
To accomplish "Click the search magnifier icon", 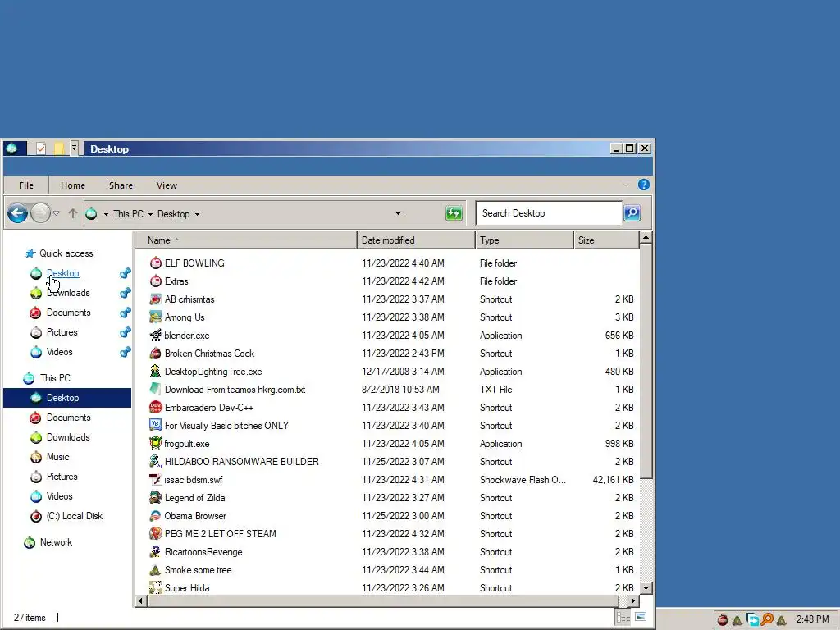I will pyautogui.click(x=632, y=213).
